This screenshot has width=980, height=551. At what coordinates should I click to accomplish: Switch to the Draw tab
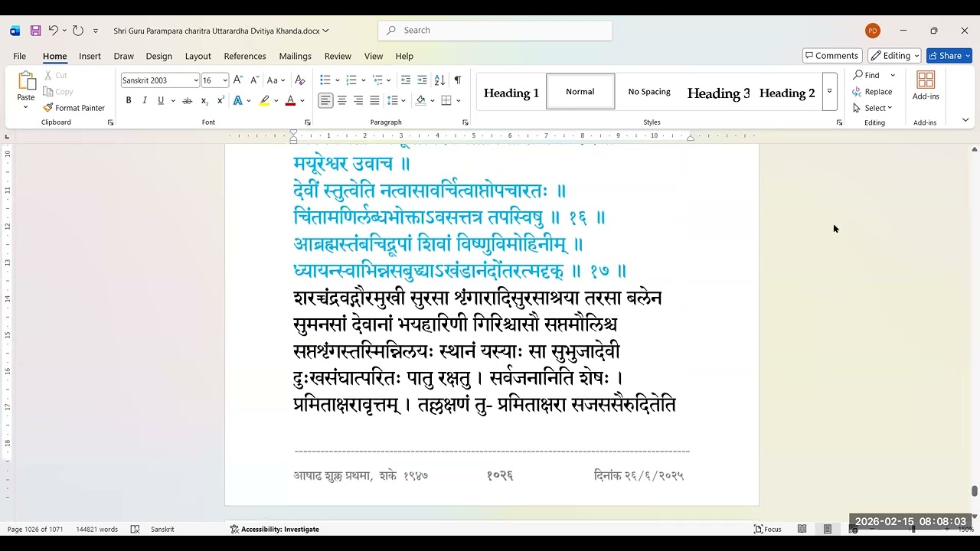point(123,56)
